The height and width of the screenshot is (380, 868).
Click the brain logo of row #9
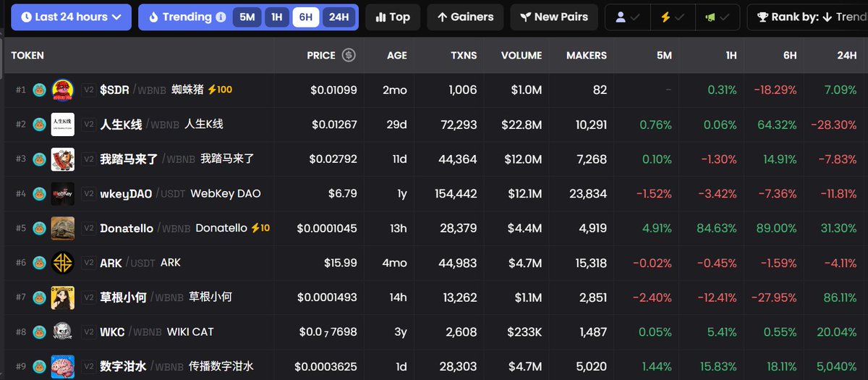point(63,366)
